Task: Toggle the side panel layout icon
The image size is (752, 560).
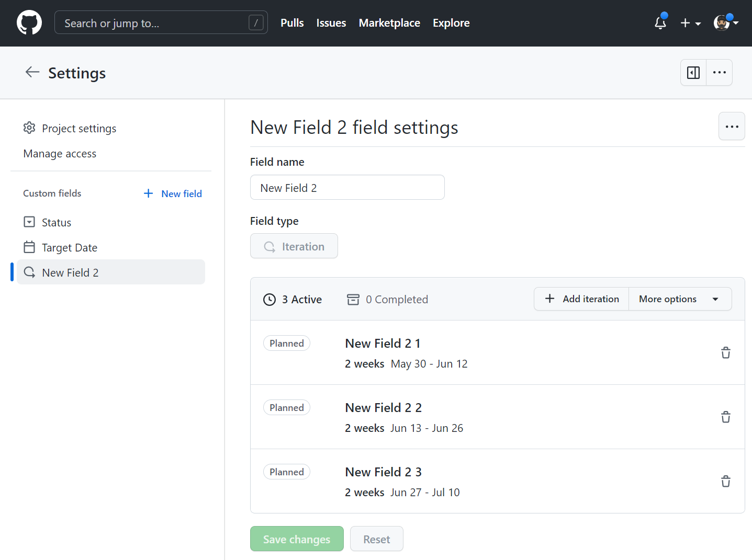Action: [693, 72]
